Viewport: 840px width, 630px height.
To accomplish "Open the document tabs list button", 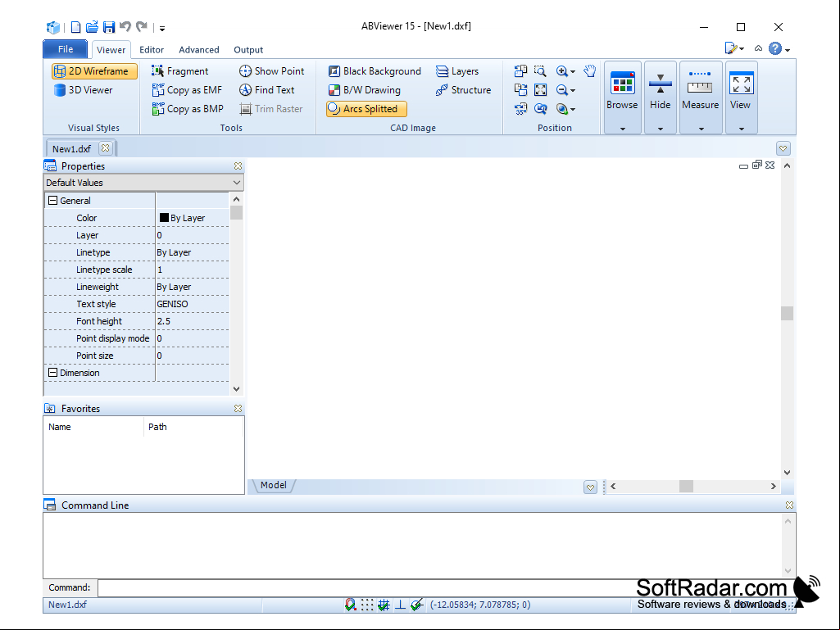I will point(783,148).
